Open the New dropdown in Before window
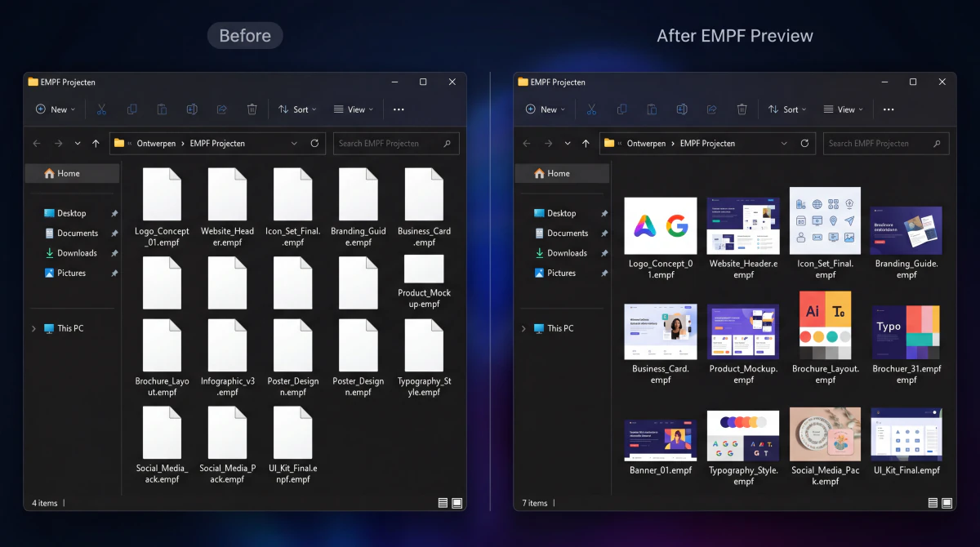 click(x=55, y=109)
